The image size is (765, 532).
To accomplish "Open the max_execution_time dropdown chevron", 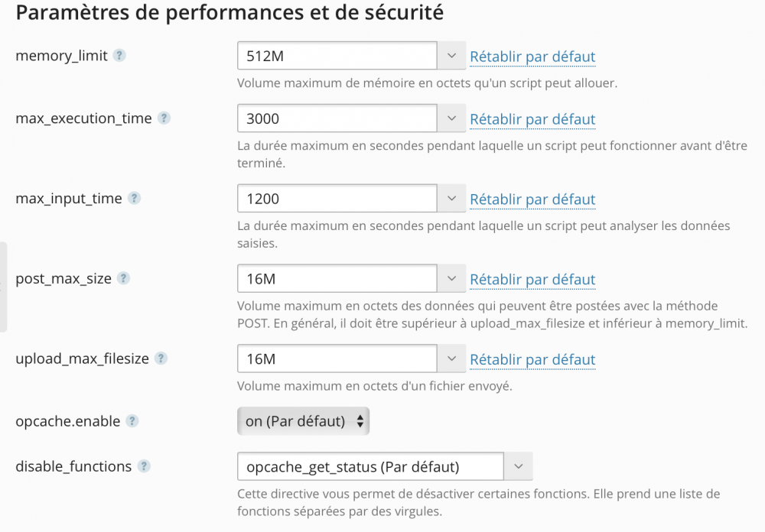I will (451, 118).
